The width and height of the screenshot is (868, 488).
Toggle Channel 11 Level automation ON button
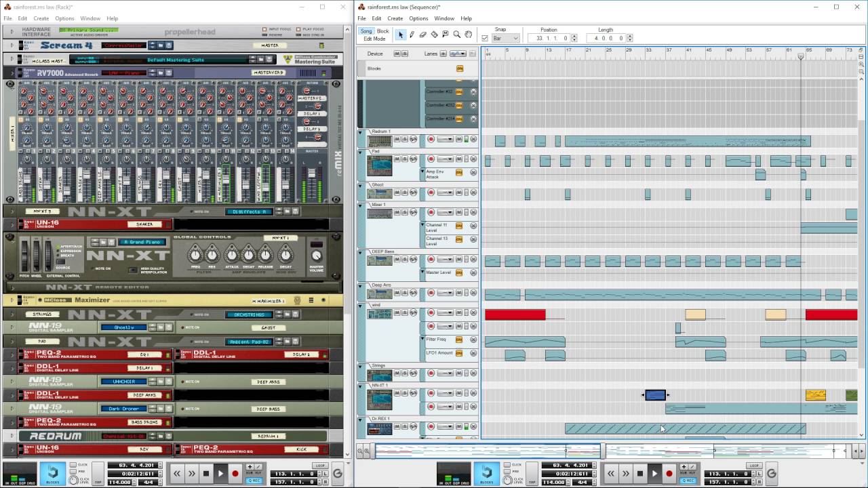point(459,225)
